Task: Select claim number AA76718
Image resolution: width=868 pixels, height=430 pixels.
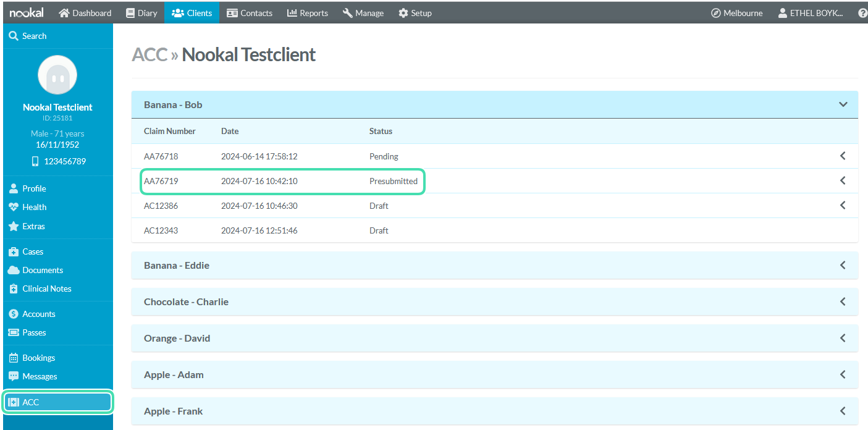Action: 161,156
